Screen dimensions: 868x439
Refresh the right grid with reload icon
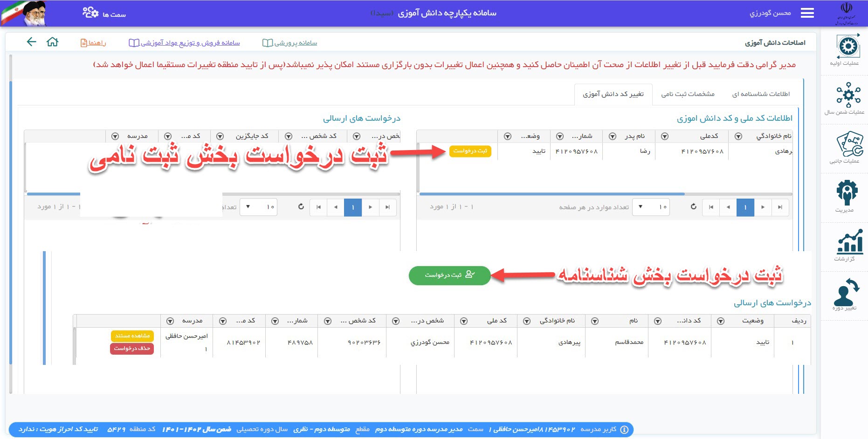[x=693, y=207]
